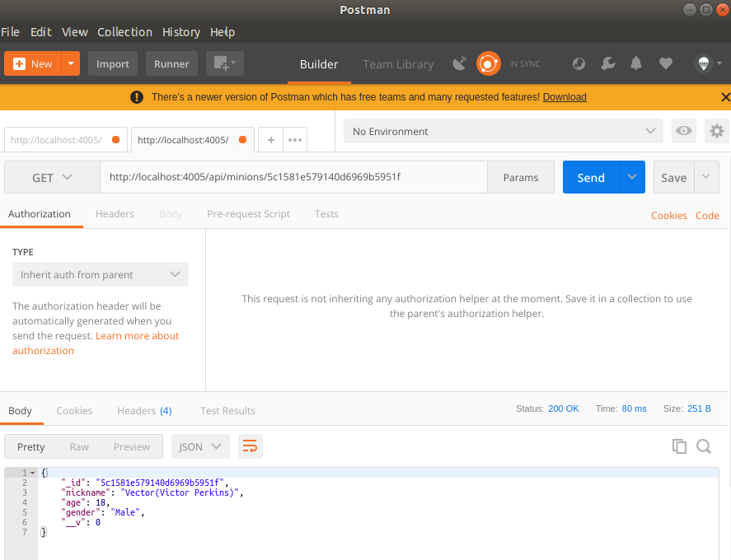Image resolution: width=731 pixels, height=560 pixels.
Task: Click the request URL input field
Action: (x=293, y=177)
